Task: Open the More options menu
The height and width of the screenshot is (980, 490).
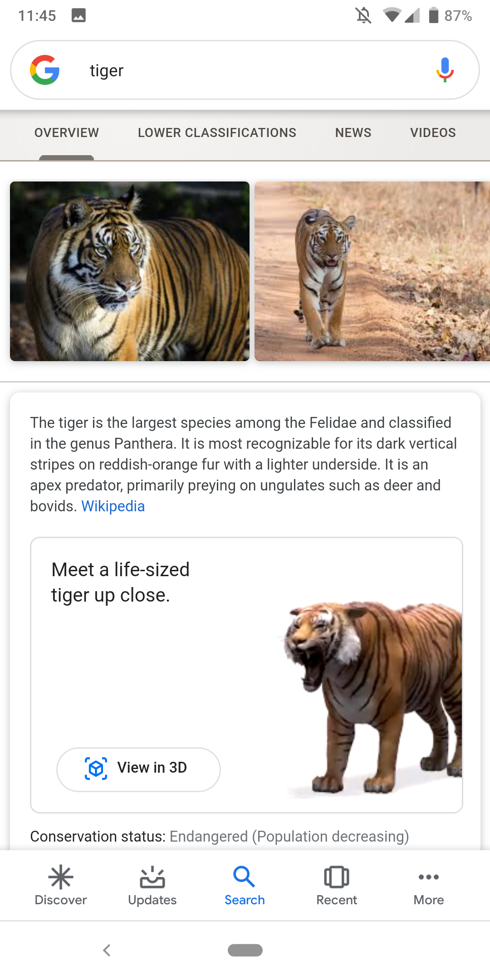Action: (428, 882)
